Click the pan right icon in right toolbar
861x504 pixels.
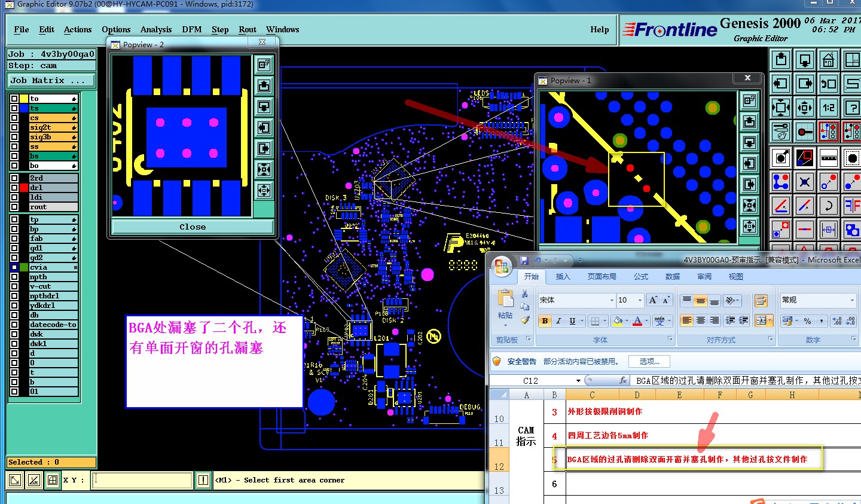pos(805,84)
